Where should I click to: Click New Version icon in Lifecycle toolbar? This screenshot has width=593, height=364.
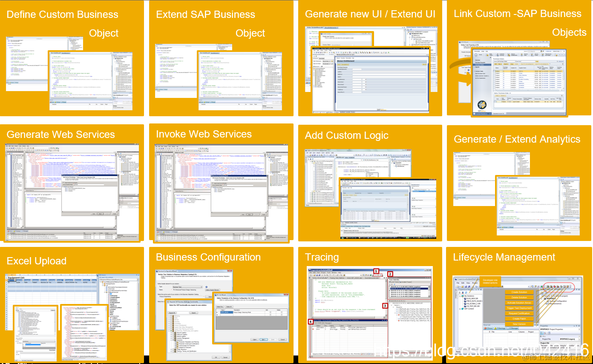(x=567, y=287)
